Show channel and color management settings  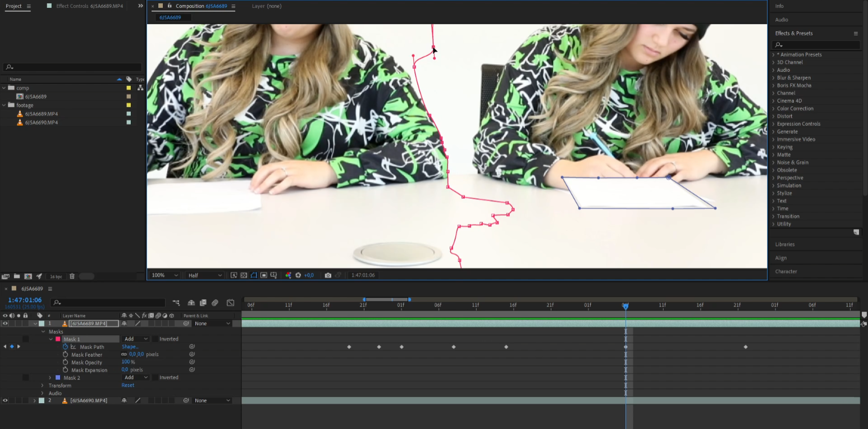pos(288,275)
